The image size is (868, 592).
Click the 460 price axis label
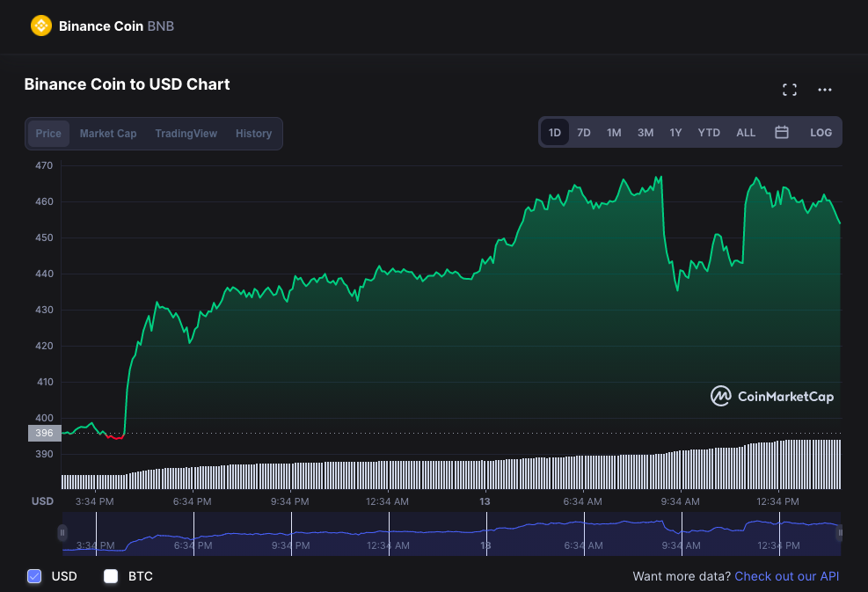[44, 201]
